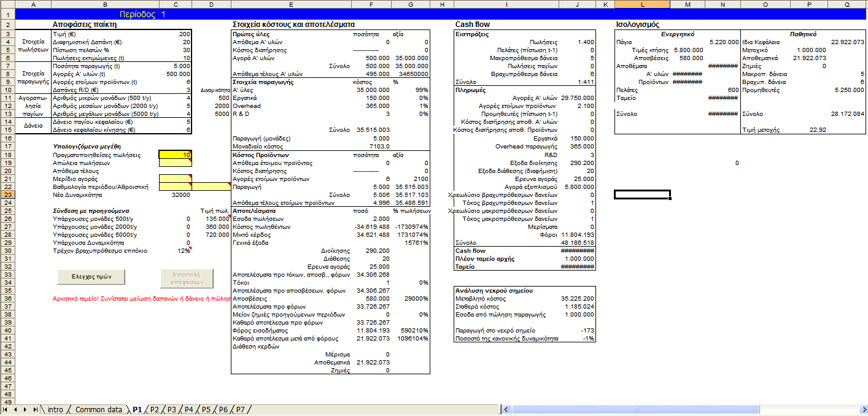The image size is (868, 416).
Task: Switch to the Common data sheet
Action: pyautogui.click(x=98, y=409)
